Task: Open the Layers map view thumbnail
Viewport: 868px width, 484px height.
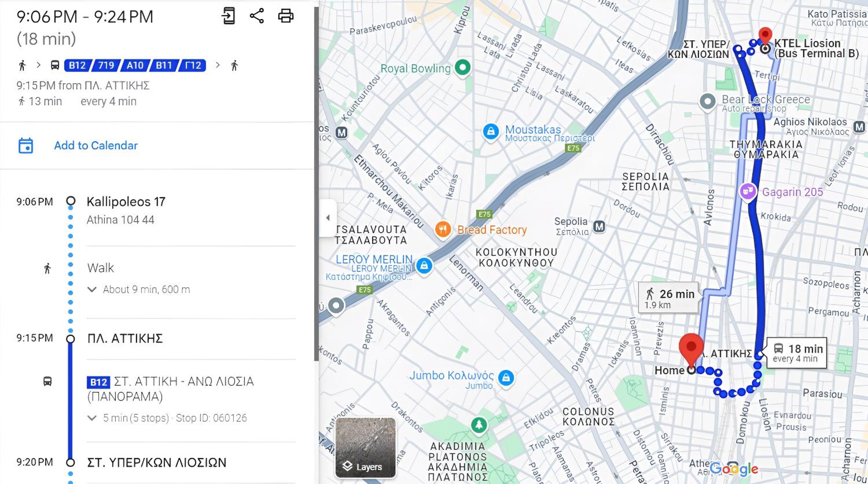Action: coord(366,447)
